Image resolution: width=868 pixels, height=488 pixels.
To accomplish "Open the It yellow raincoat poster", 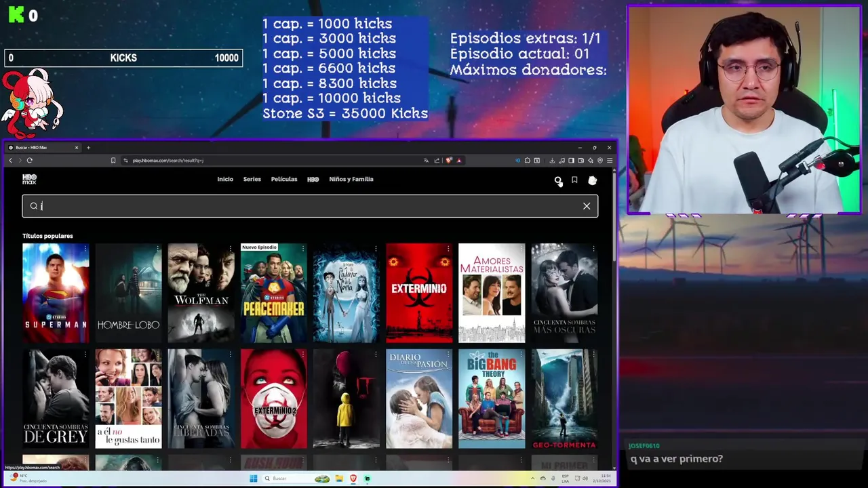I will [x=346, y=399].
